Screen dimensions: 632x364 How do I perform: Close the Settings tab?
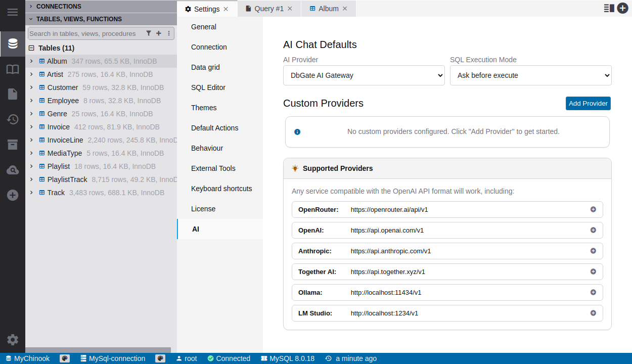226,9
